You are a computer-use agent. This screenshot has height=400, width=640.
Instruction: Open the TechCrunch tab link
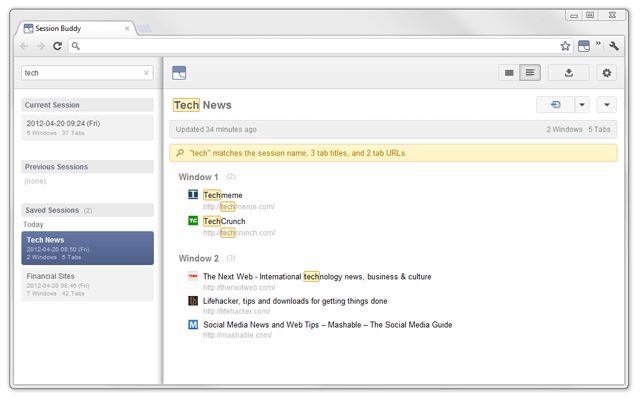pyautogui.click(x=224, y=221)
